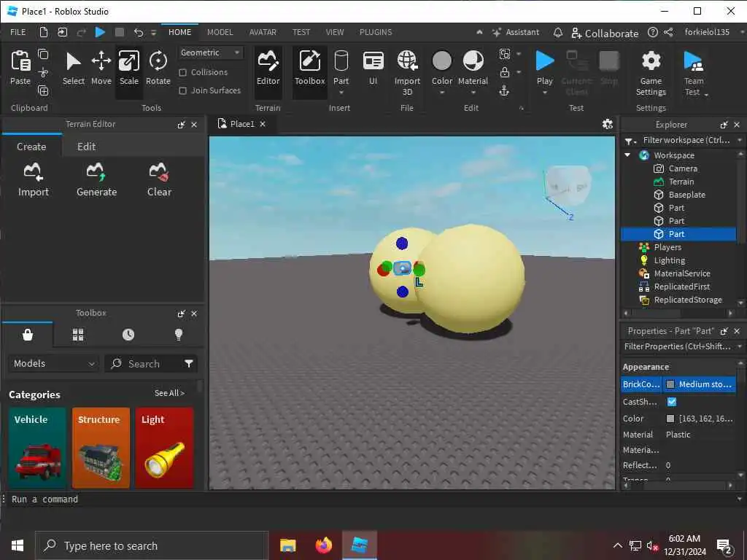Click Import terrain in Terrain Editor
Viewport: 747px width, 560px height.
(34, 179)
